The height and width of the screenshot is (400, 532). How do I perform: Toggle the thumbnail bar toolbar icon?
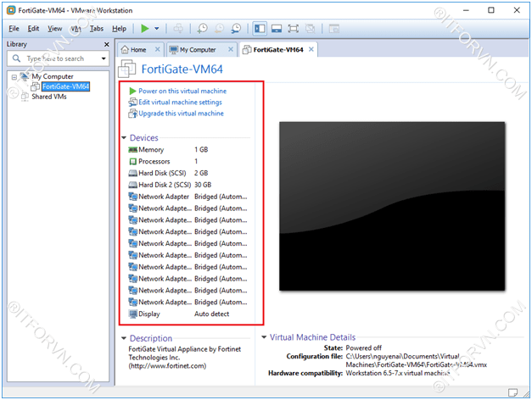[x=276, y=29]
